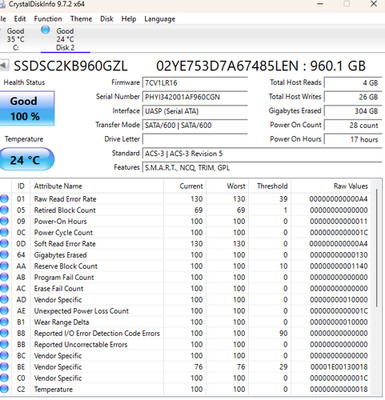Click the previous disk arrow beside SSDSC2KB960GZL

click(4, 65)
